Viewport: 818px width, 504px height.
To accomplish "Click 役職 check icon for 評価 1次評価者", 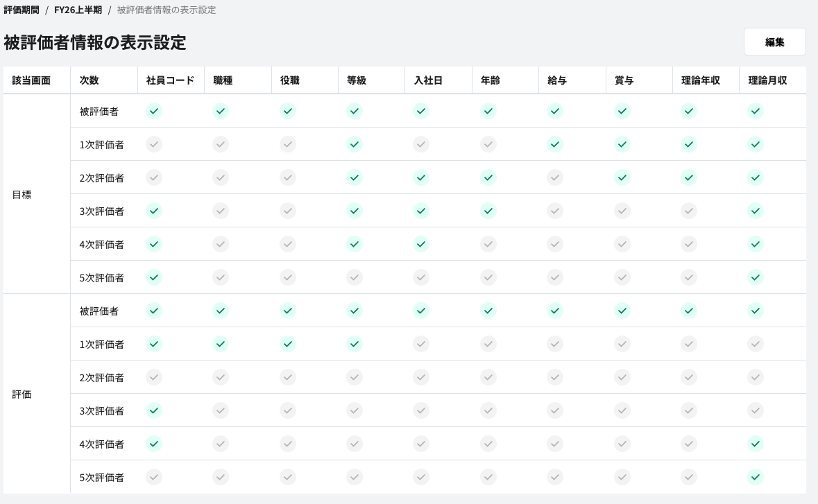I will [x=288, y=344].
